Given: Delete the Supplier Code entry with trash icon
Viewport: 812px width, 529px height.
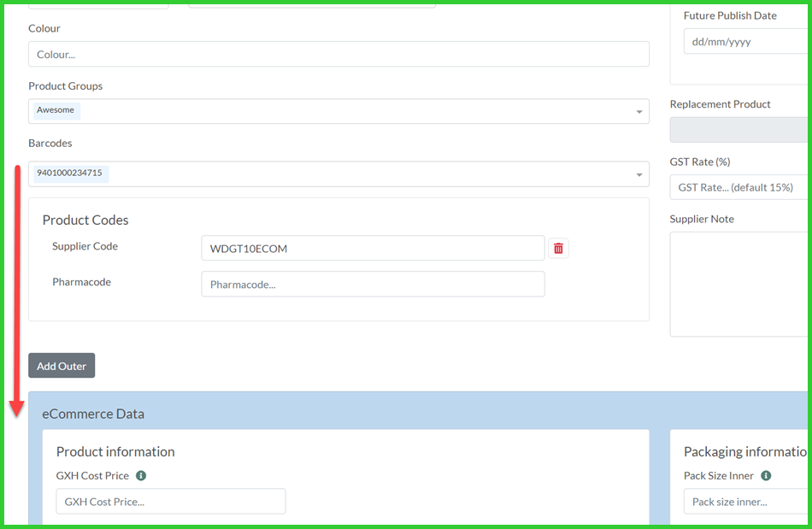Looking at the screenshot, I should click(558, 248).
